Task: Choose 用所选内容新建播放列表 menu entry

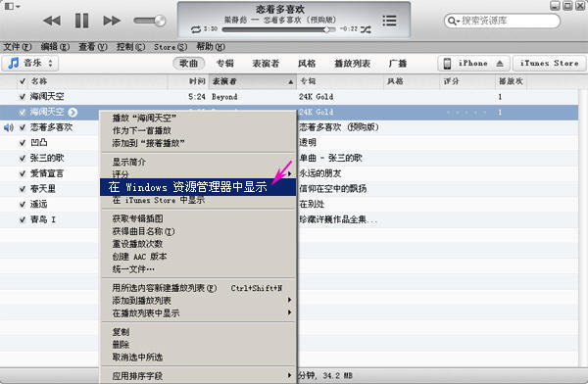Action: 198,288
